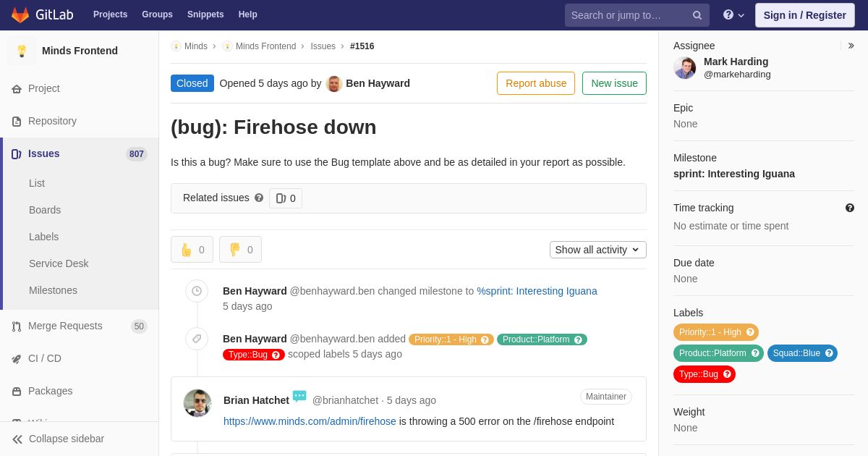Click the clock icon on milestone activity
The width and height of the screenshot is (868, 456).
coord(197,291)
